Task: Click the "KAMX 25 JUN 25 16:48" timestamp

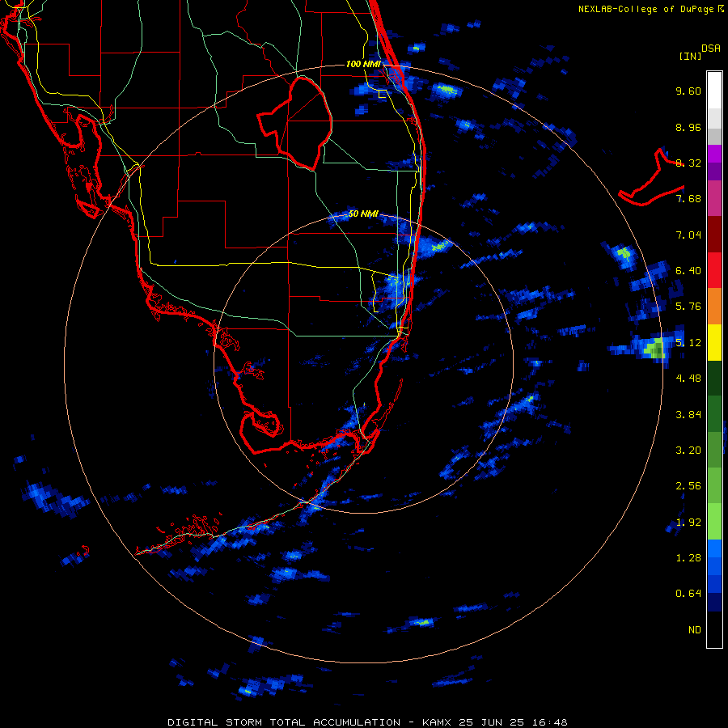Action: tap(494, 722)
